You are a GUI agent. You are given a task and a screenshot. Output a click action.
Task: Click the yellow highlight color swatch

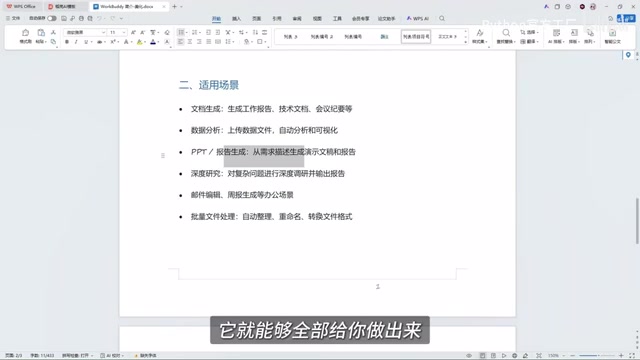[140, 42]
